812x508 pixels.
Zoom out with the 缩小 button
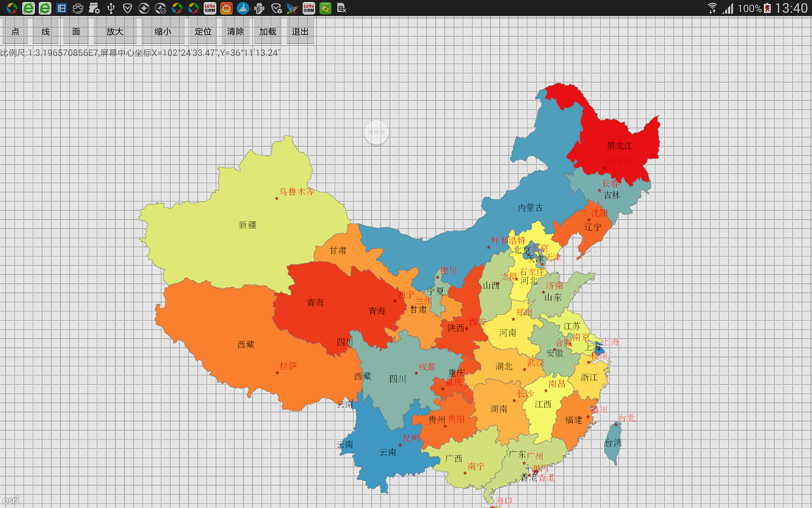pyautogui.click(x=163, y=31)
